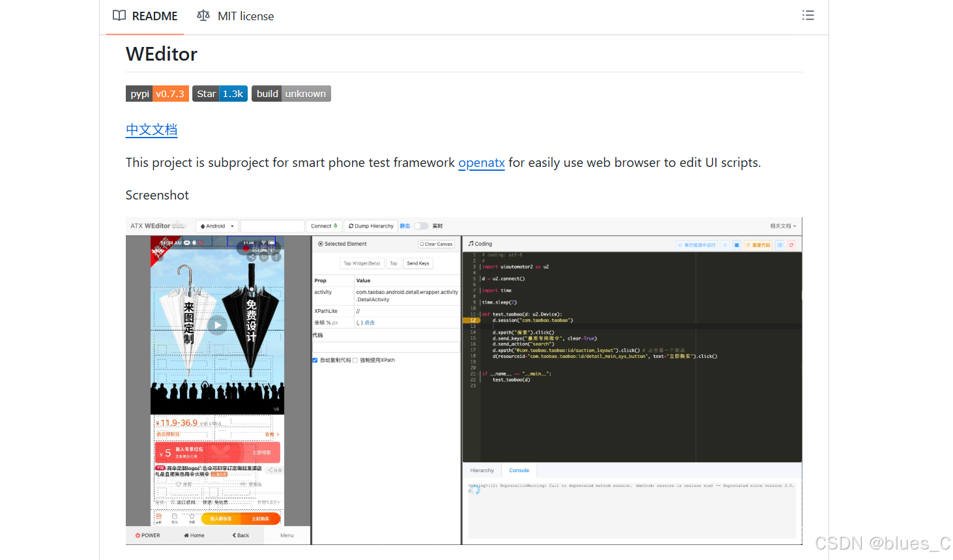Click the MIT license scales icon

click(203, 16)
